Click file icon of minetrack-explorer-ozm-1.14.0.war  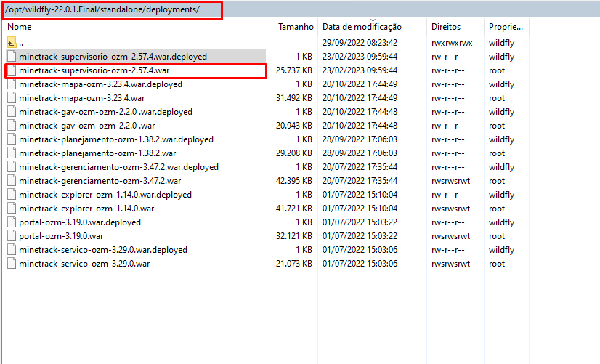(x=12, y=209)
